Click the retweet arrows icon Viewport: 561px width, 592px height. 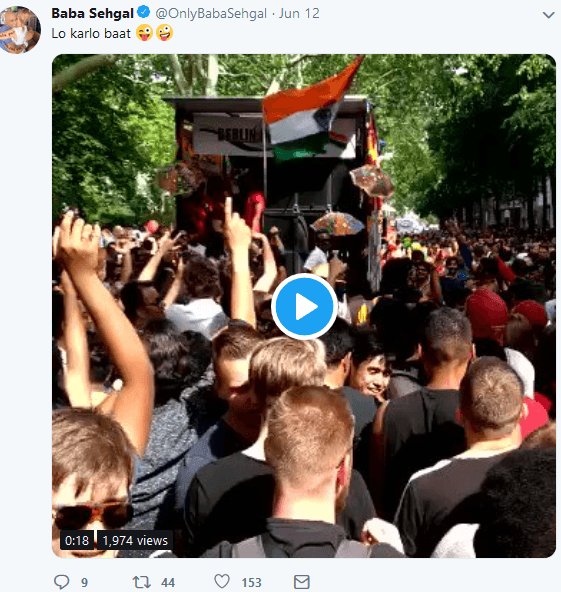pos(142,582)
